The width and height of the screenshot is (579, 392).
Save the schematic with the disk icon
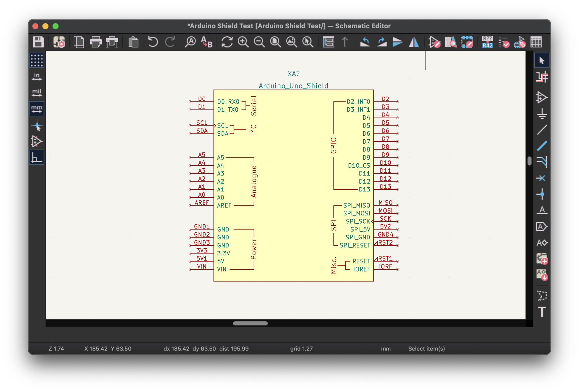click(x=38, y=42)
